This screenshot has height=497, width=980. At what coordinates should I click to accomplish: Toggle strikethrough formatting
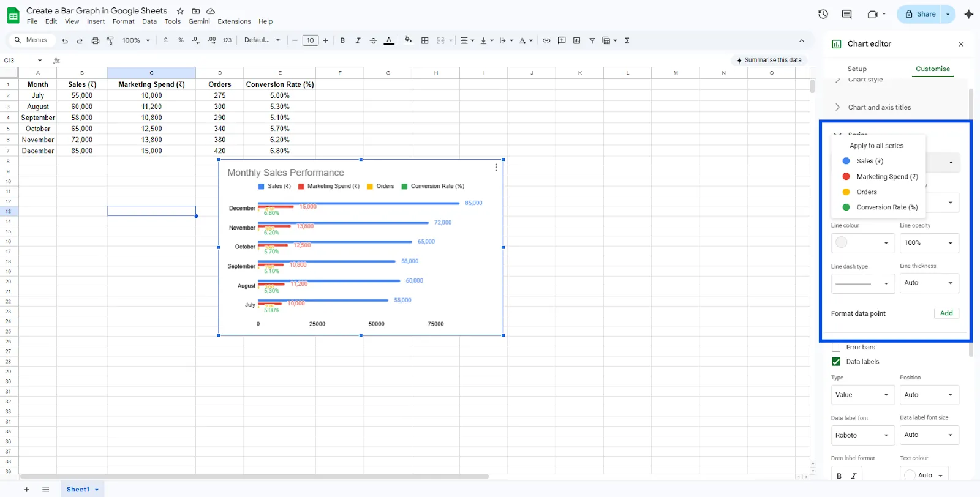373,40
